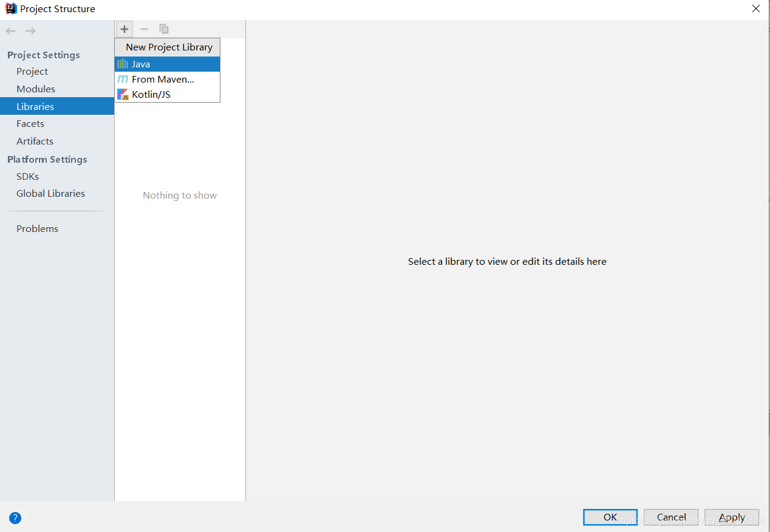Image resolution: width=770 pixels, height=532 pixels.
Task: Click the Kotlin/JS icon
Action: coord(123,94)
